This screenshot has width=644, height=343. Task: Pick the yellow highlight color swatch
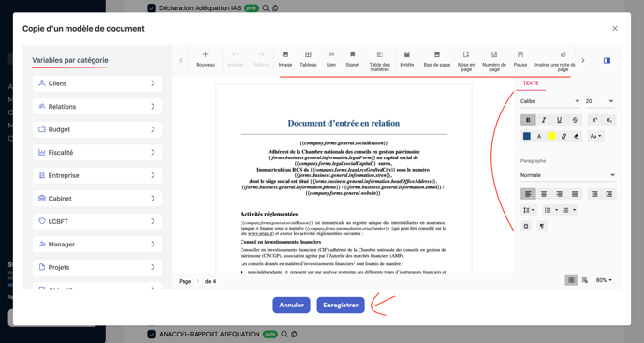(x=551, y=136)
